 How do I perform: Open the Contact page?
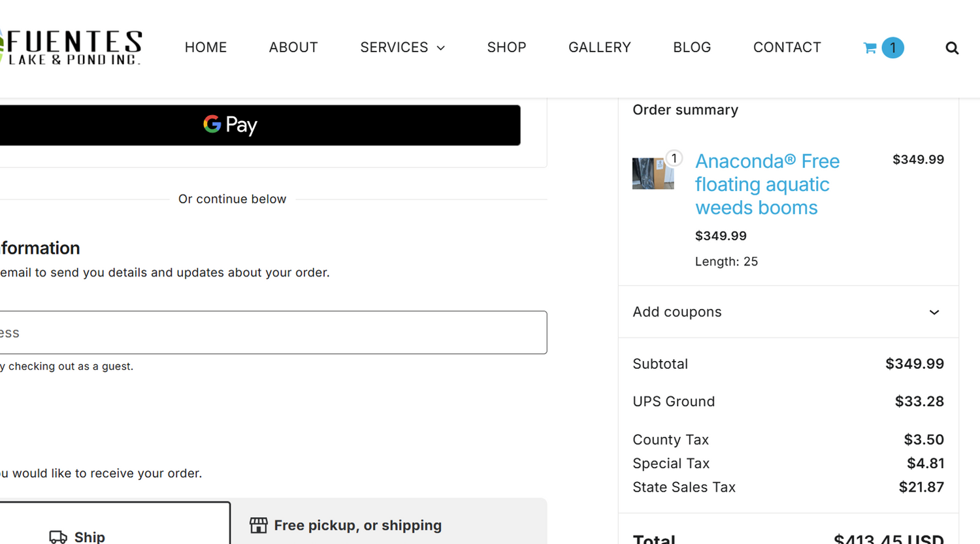tap(787, 47)
